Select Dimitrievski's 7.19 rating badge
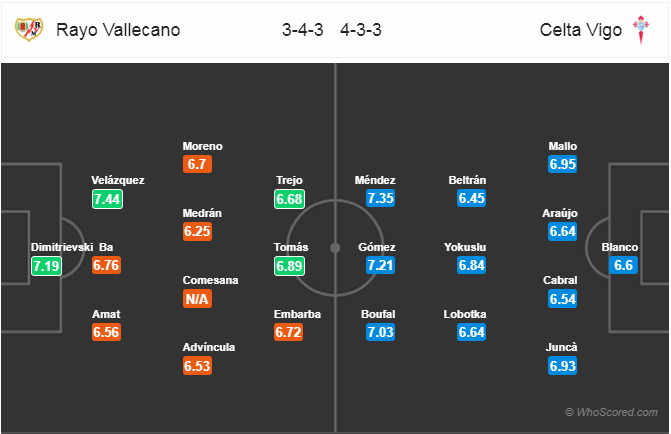671x434 pixels. [46, 266]
